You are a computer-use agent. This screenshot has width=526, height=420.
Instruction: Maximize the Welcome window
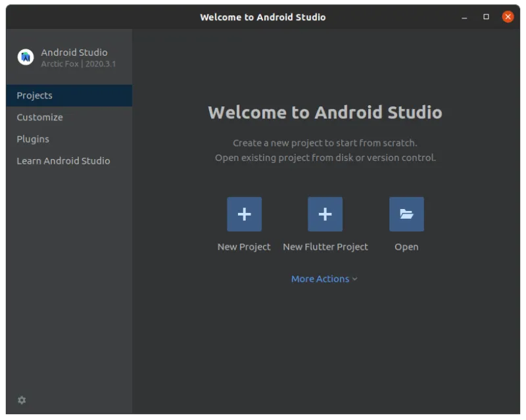487,16
